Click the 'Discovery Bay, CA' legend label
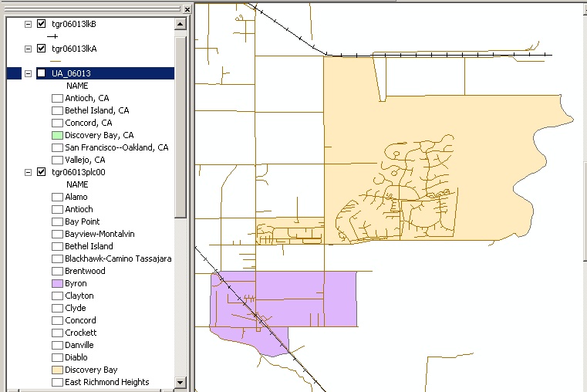The height and width of the screenshot is (392, 587). (100, 135)
